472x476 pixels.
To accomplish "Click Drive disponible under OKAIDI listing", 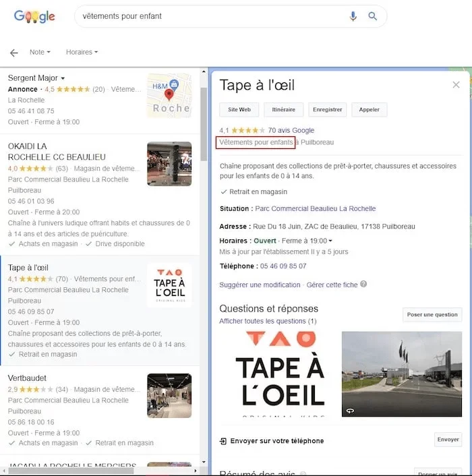I will coord(120,244).
